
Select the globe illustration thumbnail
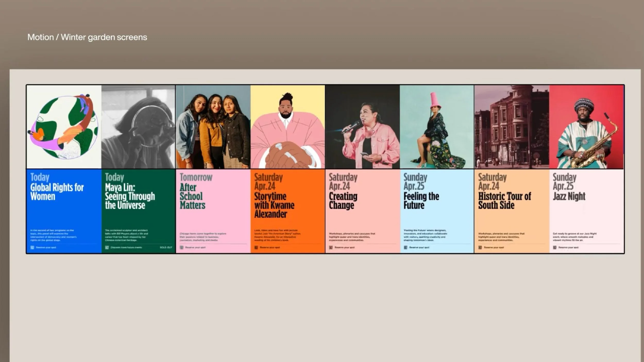[64, 127]
